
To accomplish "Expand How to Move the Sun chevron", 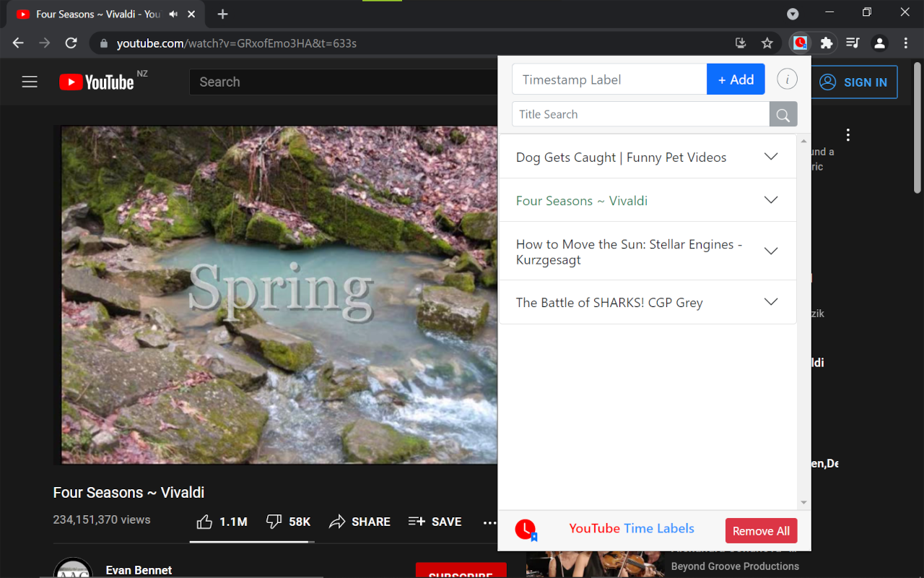I will [x=771, y=251].
